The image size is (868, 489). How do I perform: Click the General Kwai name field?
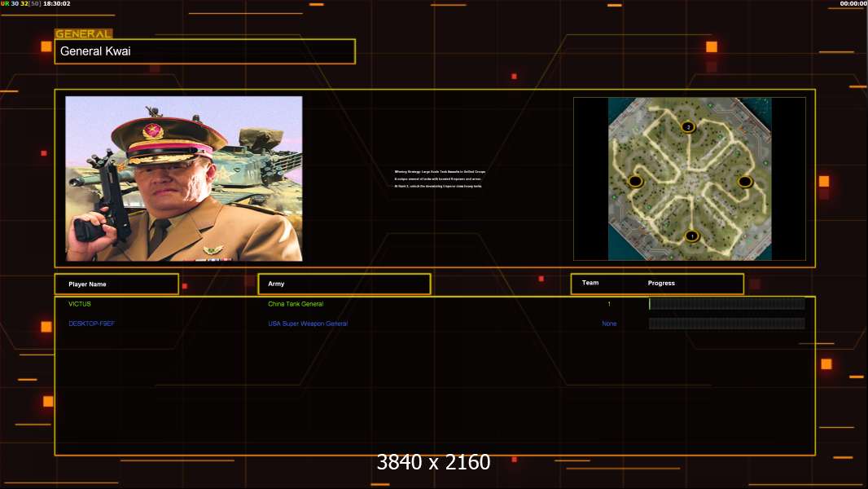pyautogui.click(x=204, y=51)
